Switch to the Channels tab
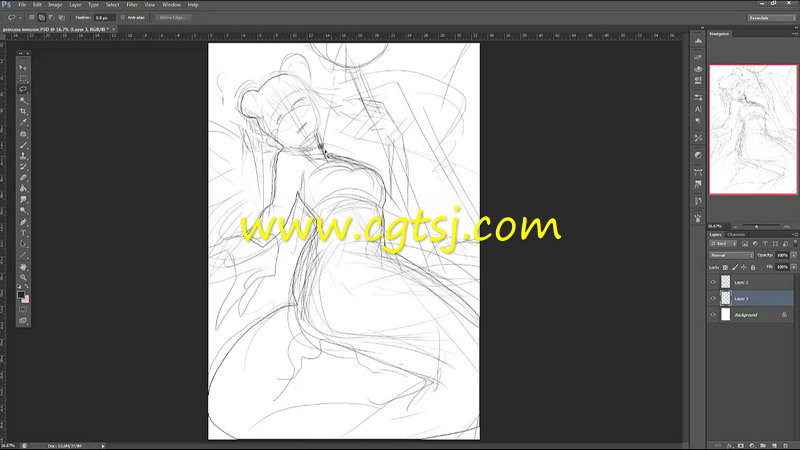 click(x=736, y=235)
